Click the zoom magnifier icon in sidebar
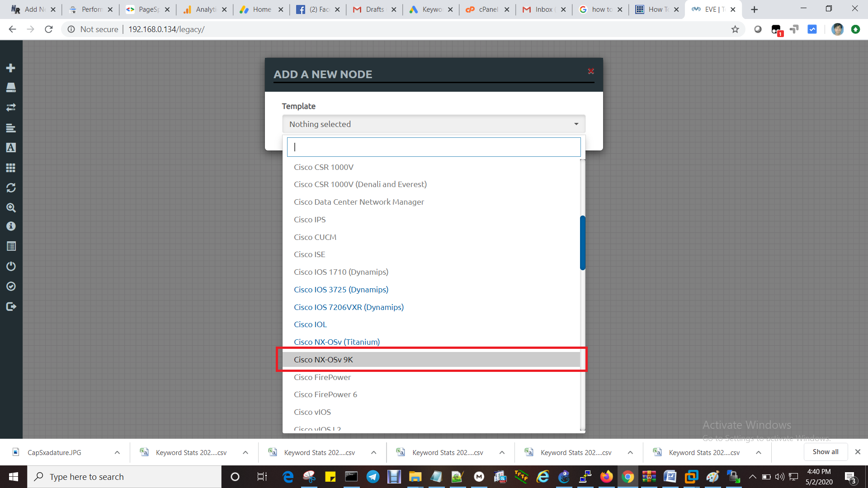The width and height of the screenshot is (868, 488). coord(11,208)
